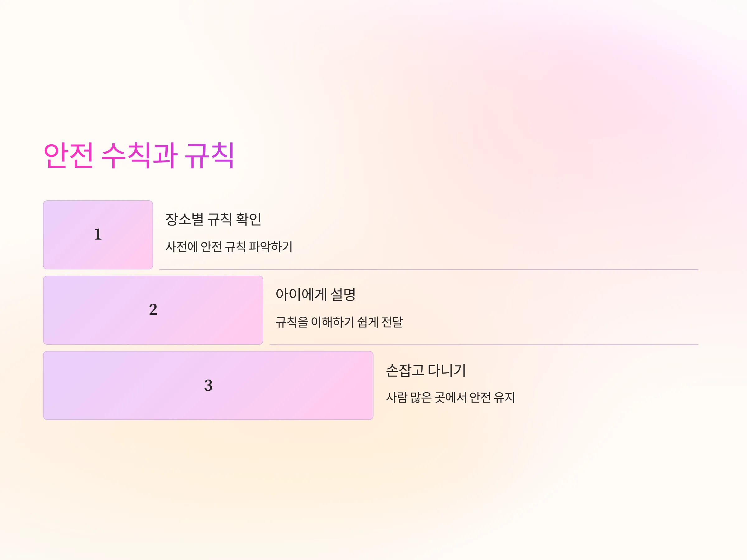Click the word 설명 in second heading

(x=343, y=294)
